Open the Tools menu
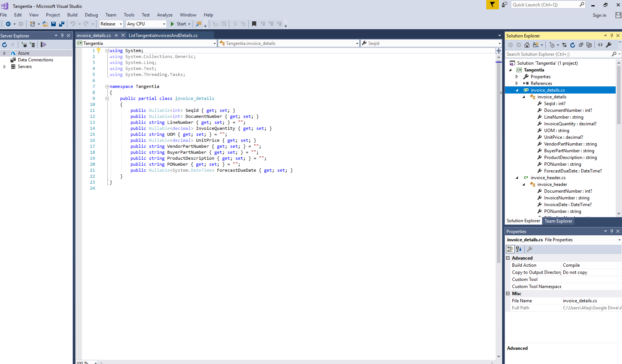This screenshot has width=622, height=364. click(x=129, y=15)
